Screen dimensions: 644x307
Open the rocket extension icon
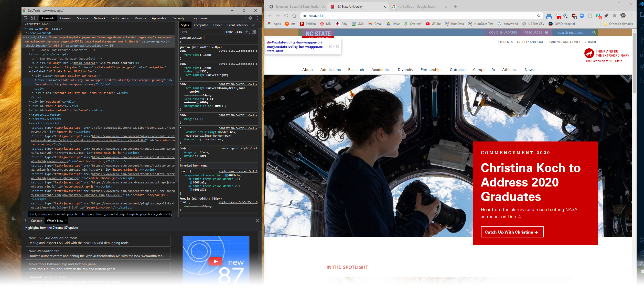coord(606,16)
